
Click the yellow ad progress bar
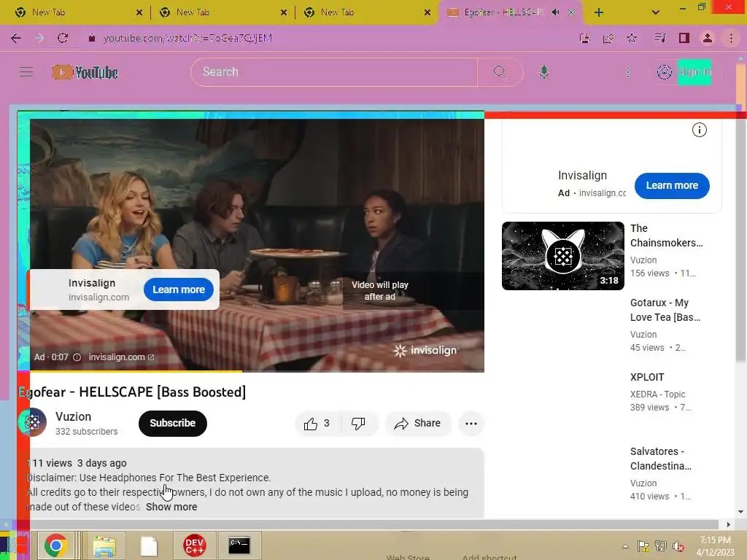pyautogui.click(x=136, y=371)
